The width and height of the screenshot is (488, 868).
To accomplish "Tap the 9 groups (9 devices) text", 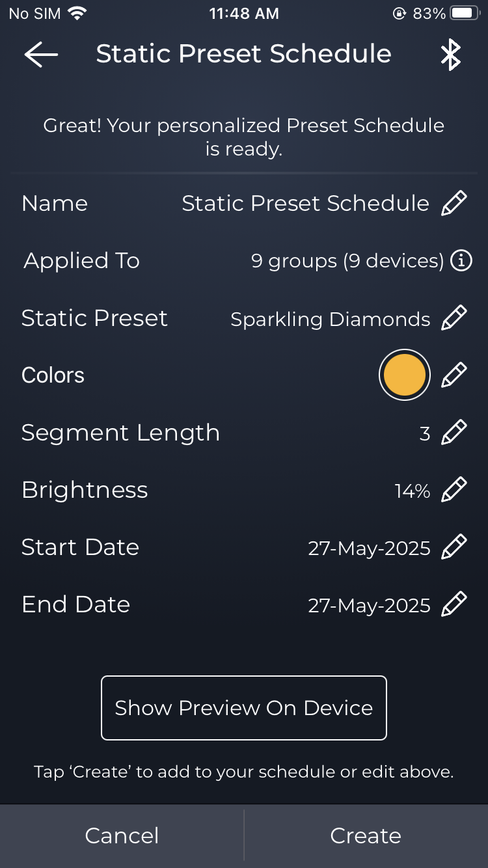I will click(347, 262).
